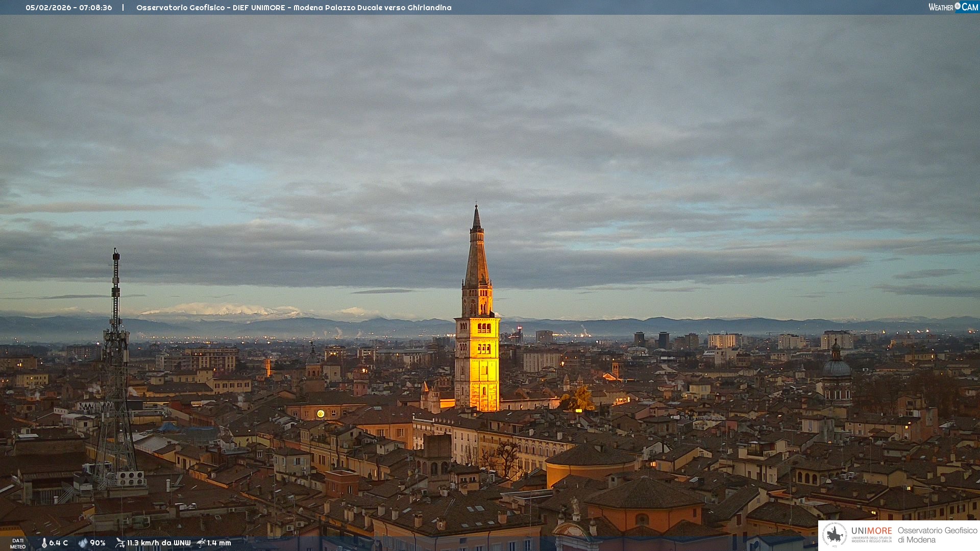Image resolution: width=980 pixels, height=551 pixels.
Task: Click Osservatorio Geofisico di Modena text
Action: coord(937,535)
